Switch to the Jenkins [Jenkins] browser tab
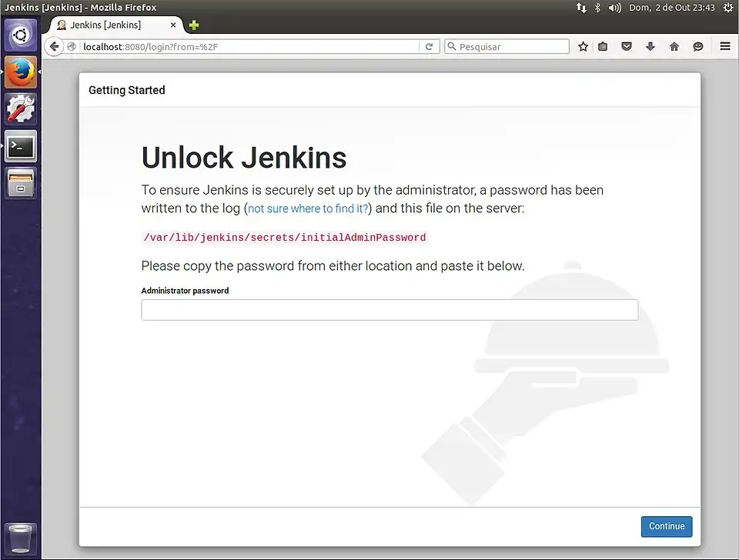Screen dimensions: 739x560 [x=108, y=24]
